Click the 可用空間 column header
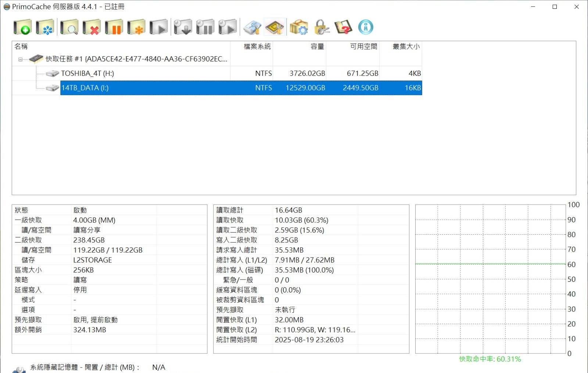The image size is (588, 373). coord(363,46)
